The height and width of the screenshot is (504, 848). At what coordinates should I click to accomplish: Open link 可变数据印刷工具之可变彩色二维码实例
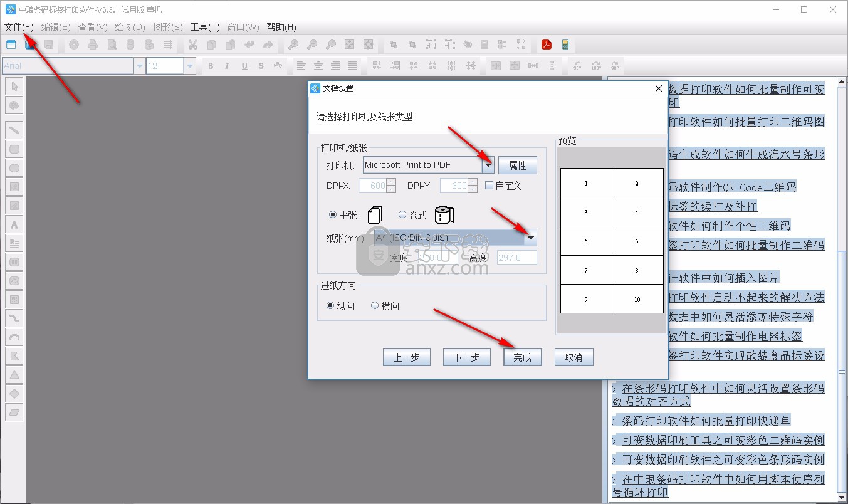(x=723, y=440)
